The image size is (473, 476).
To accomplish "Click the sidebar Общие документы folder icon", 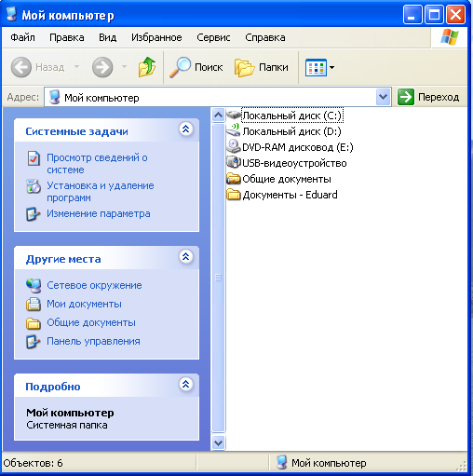I will tap(34, 323).
